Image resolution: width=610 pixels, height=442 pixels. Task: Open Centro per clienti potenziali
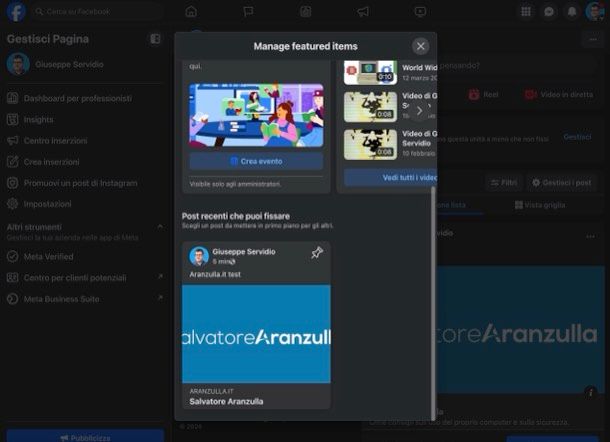click(85, 278)
